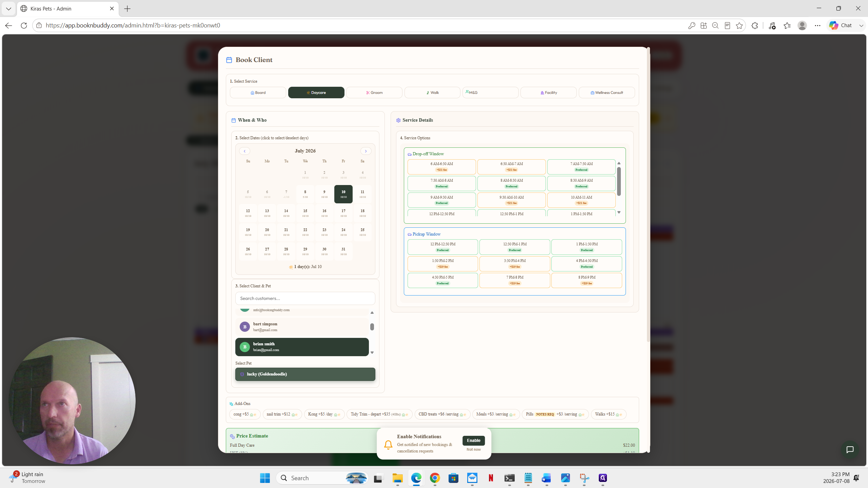Add the CBD treats +$6 add-on
The image size is (868, 488).
(442, 414)
